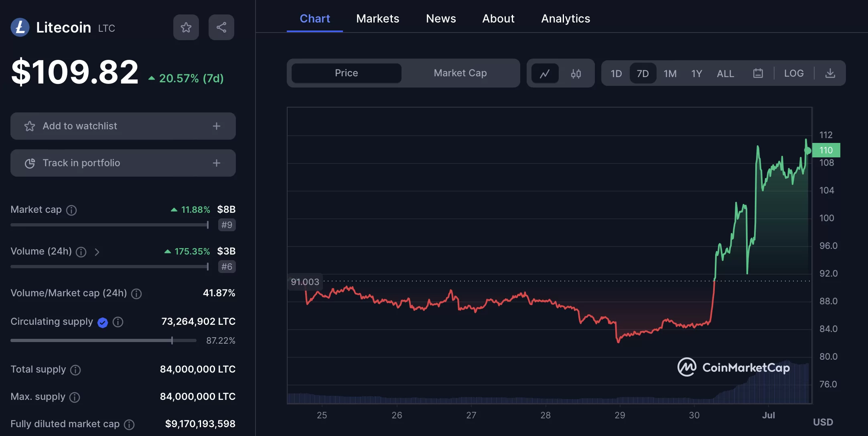The width and height of the screenshot is (868, 436).
Task: Select the Price chart toggle
Action: tap(346, 73)
